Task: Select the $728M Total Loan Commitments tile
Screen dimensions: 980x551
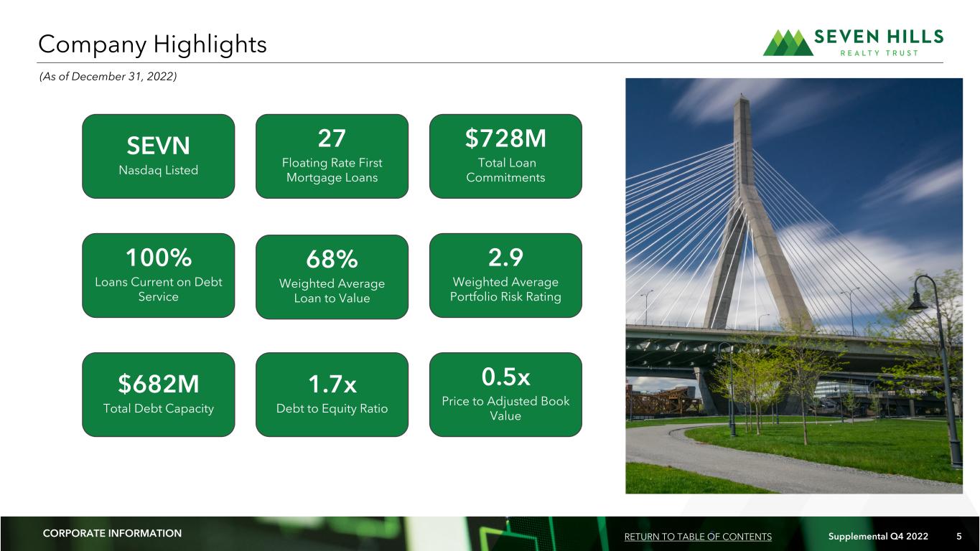Action: (505, 156)
